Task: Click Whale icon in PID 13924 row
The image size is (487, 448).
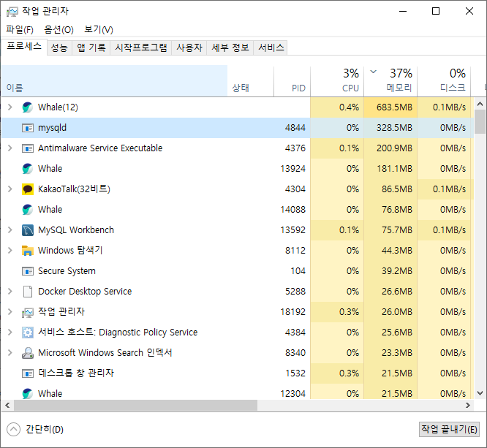Action: pyautogui.click(x=27, y=169)
